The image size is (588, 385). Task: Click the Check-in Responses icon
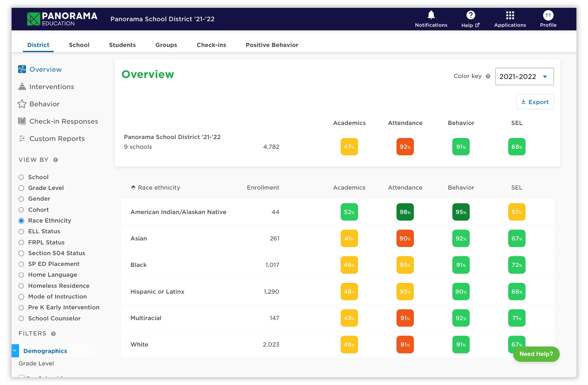coord(22,121)
